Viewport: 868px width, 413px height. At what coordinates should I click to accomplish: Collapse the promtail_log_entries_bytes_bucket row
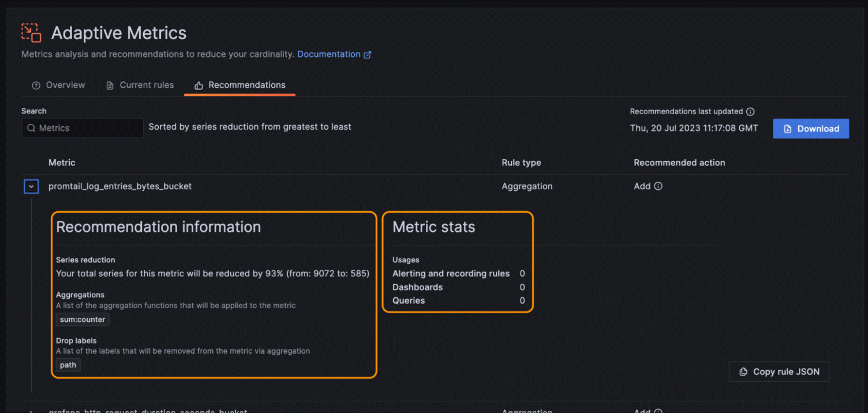[x=31, y=186]
